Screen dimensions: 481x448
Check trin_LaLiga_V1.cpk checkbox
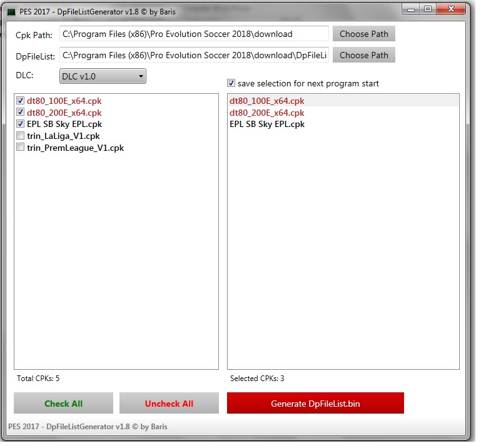[x=20, y=135]
